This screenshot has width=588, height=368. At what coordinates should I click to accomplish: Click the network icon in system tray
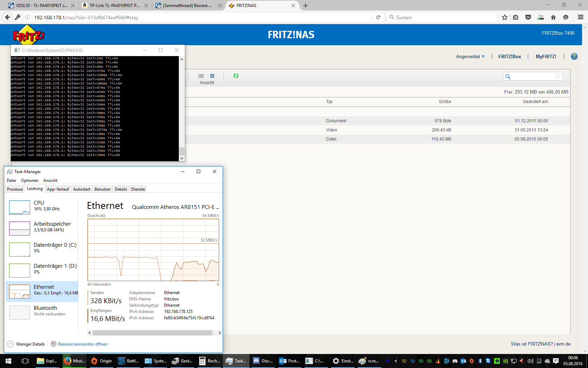pyautogui.click(x=514, y=361)
